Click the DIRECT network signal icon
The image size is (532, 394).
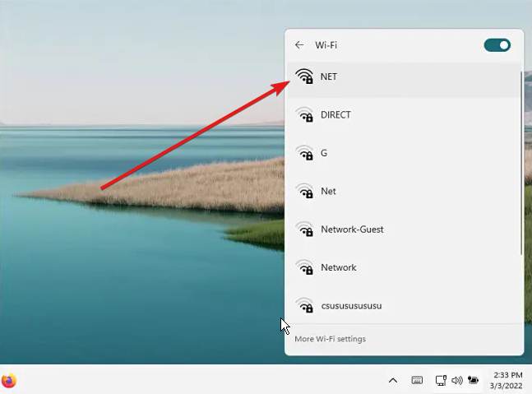[304, 114]
